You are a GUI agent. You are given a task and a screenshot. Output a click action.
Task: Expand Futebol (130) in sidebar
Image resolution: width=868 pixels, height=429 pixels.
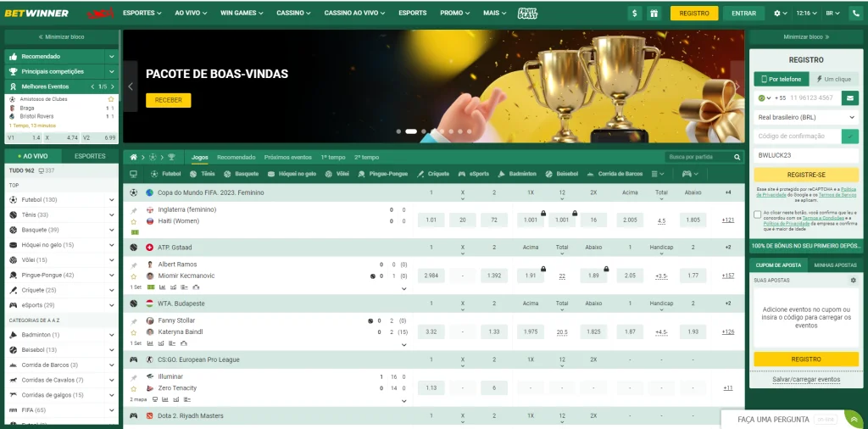tap(113, 200)
